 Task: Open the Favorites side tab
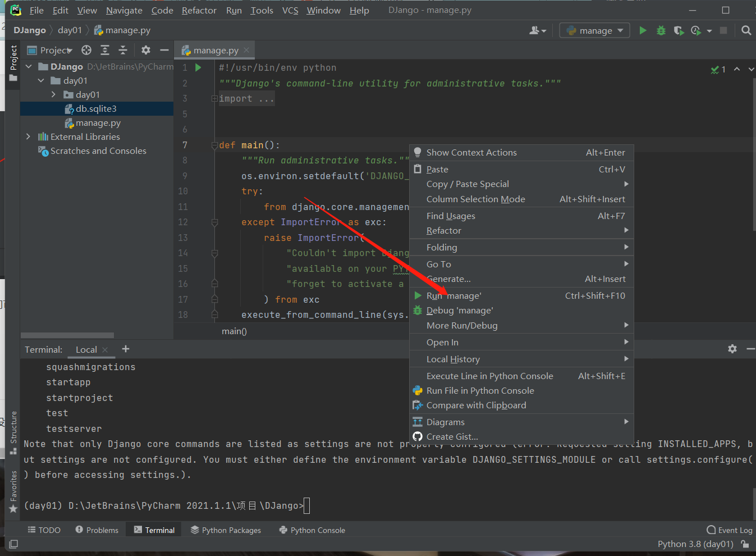13,492
